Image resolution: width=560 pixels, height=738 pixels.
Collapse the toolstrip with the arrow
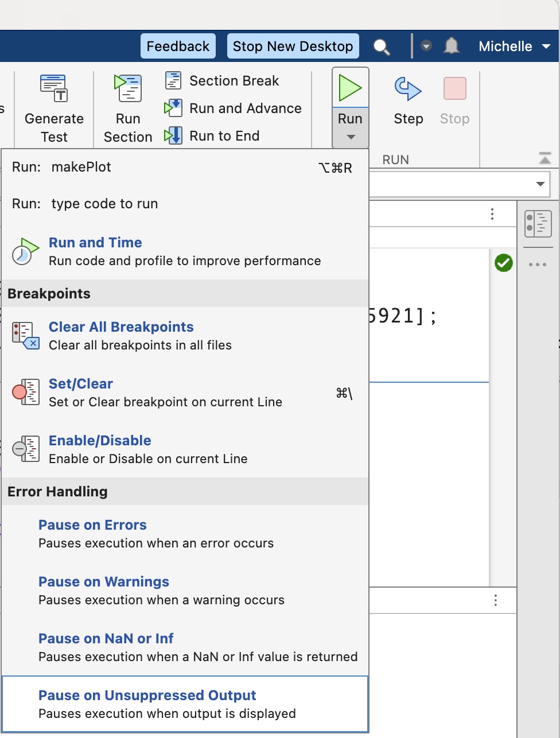coord(545,158)
